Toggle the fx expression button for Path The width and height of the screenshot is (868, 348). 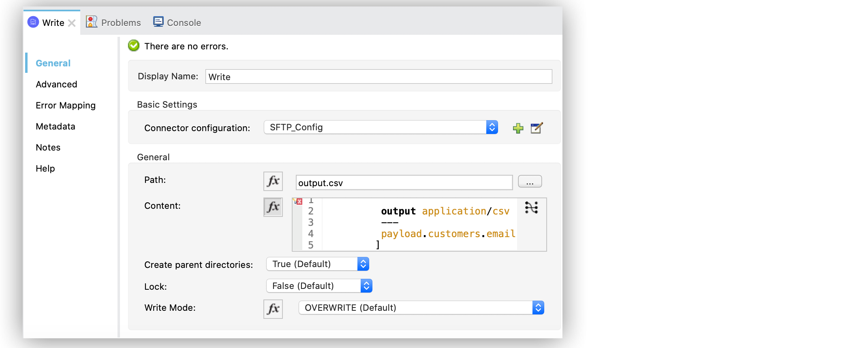point(273,181)
